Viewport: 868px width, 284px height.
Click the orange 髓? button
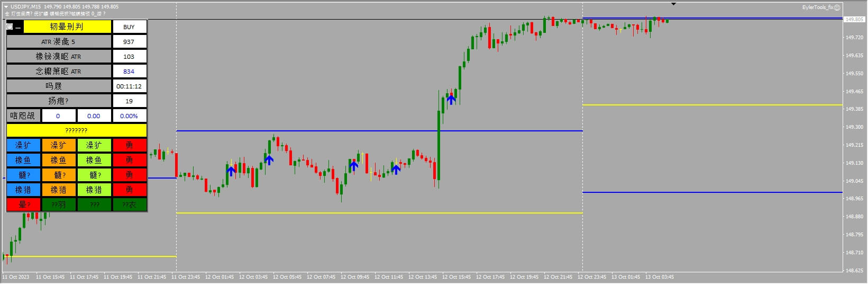(x=59, y=175)
